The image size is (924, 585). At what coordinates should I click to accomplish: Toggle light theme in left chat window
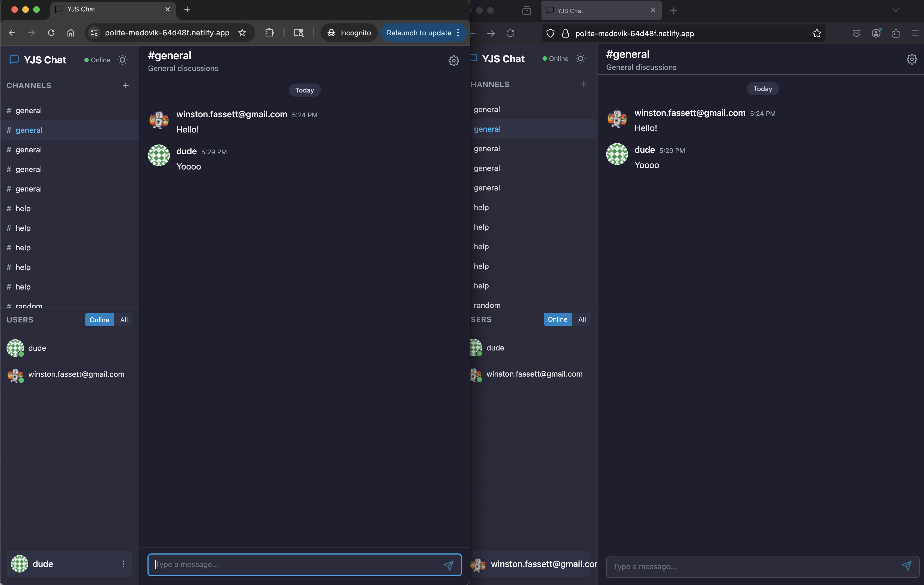(x=122, y=60)
